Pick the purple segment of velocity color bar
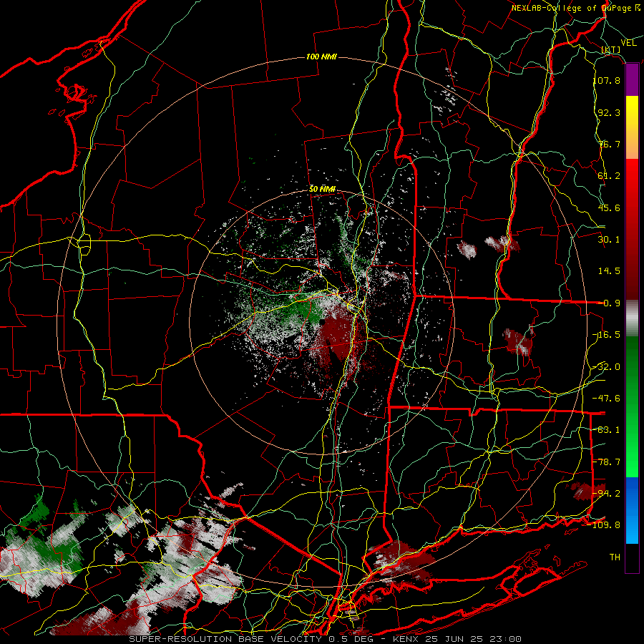 point(632,80)
